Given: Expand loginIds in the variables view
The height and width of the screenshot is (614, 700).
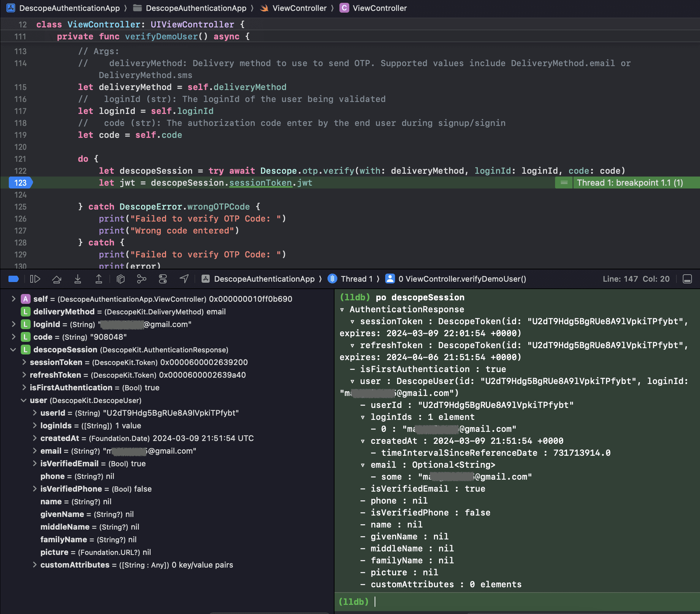Looking at the screenshot, I should (34, 426).
